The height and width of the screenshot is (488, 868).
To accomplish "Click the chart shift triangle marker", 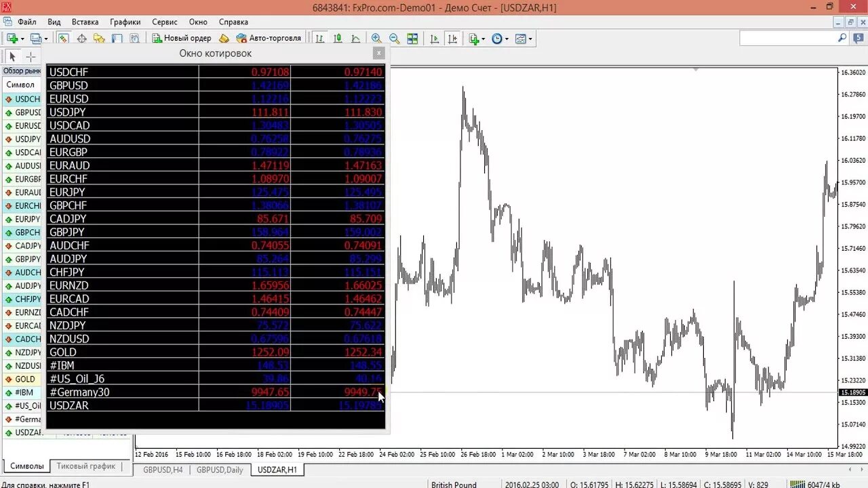I will tap(695, 69).
